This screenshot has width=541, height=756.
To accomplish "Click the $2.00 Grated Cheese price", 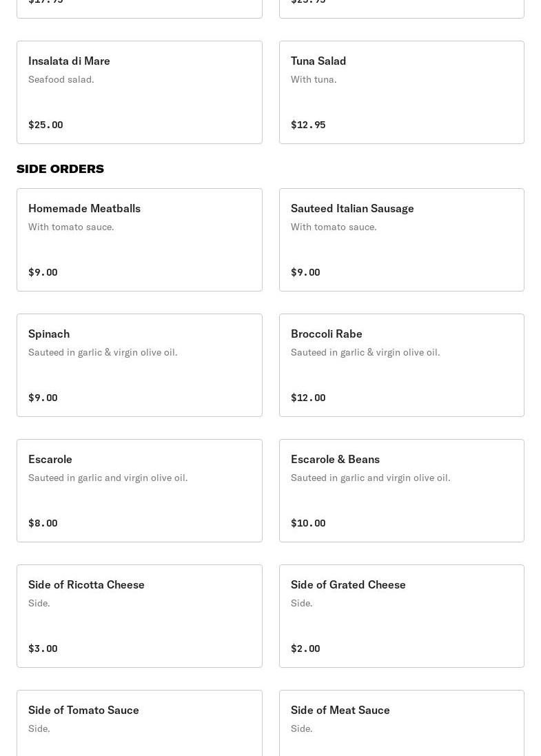I will (305, 648).
